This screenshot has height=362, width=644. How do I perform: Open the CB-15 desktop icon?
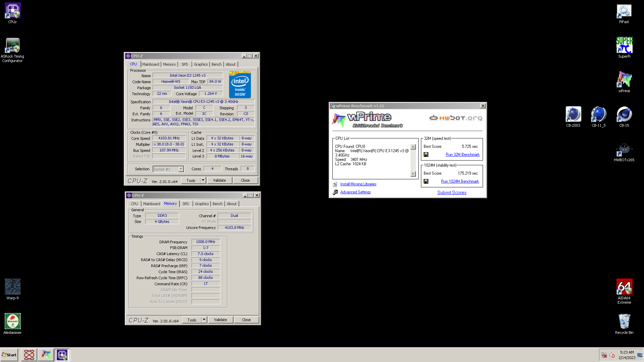(x=624, y=116)
